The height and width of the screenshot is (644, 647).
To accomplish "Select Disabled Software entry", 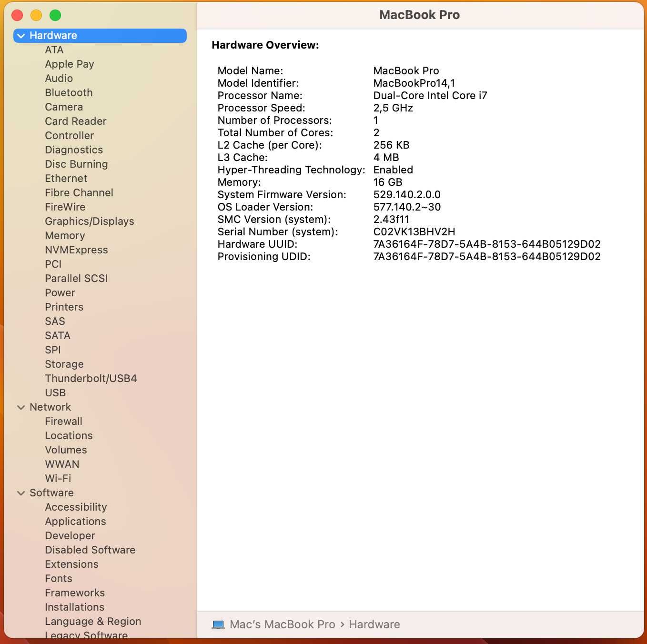I will click(x=90, y=550).
